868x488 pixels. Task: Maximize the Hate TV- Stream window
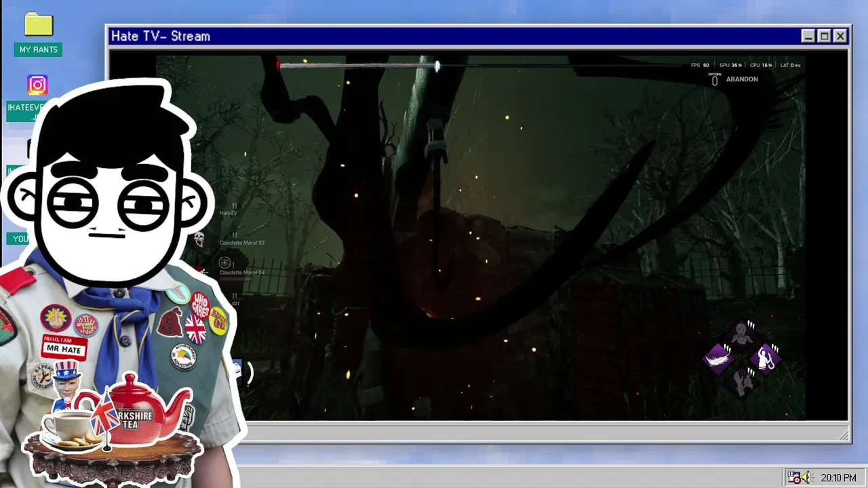point(824,37)
